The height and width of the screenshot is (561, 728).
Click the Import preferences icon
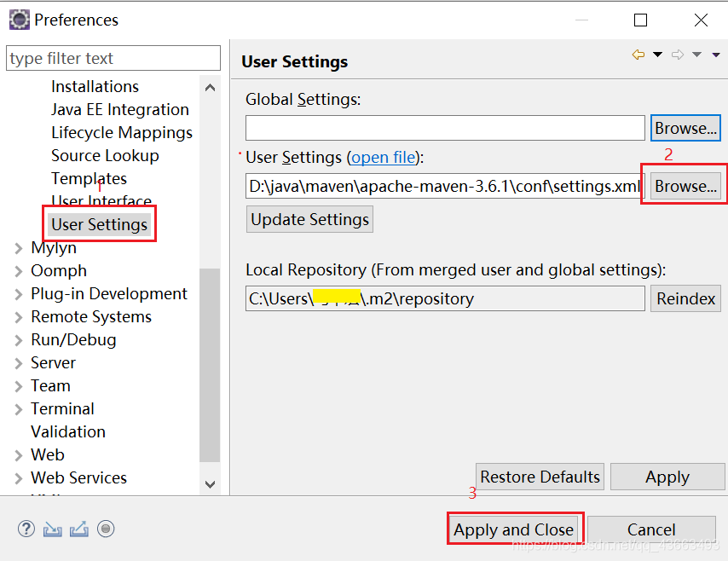[x=53, y=529]
